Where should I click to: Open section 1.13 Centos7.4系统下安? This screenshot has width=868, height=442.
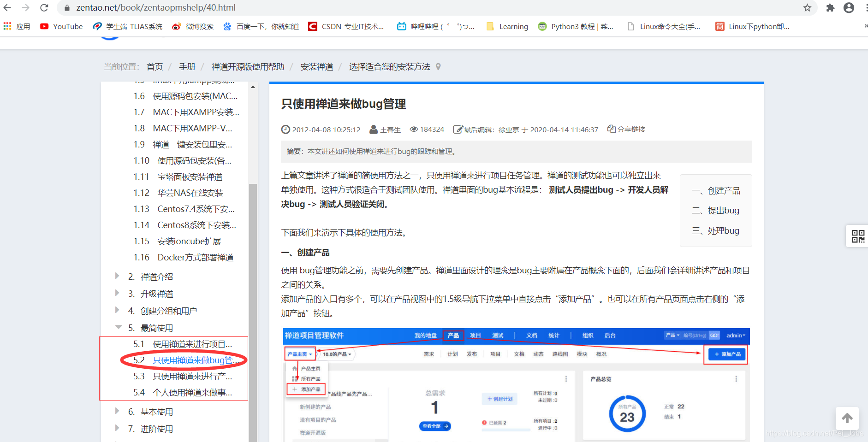184,209
